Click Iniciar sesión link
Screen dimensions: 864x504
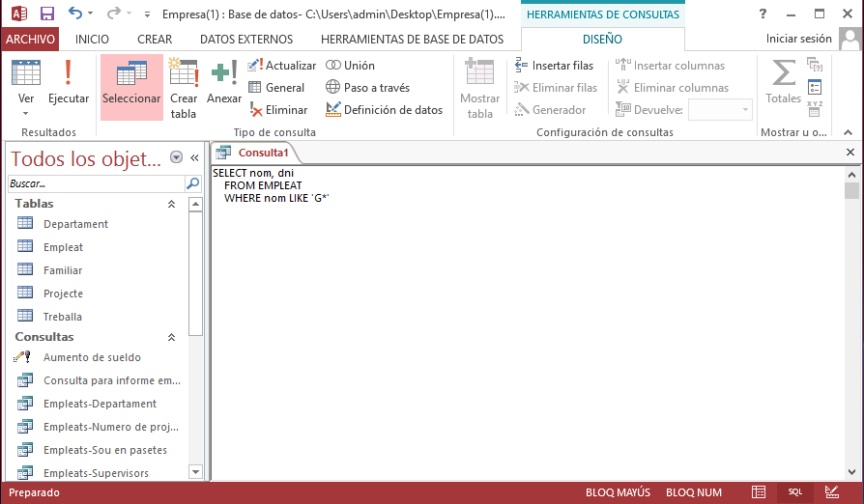798,40
